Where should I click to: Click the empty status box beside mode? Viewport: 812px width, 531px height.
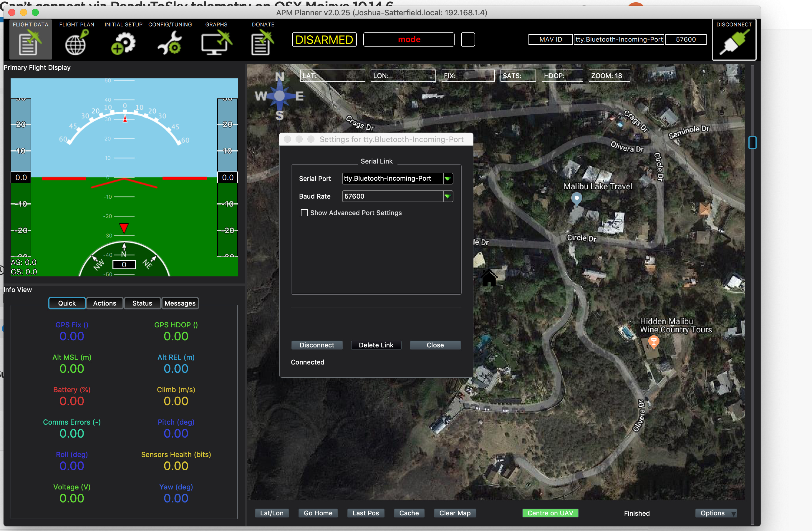[468, 39]
